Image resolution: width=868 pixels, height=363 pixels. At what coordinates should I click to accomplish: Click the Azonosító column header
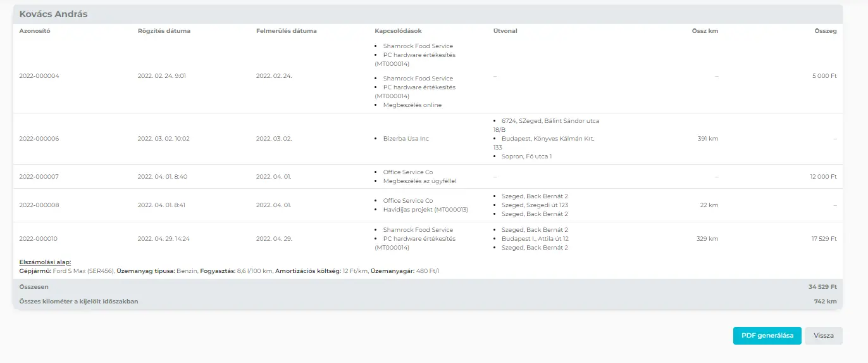pyautogui.click(x=35, y=31)
